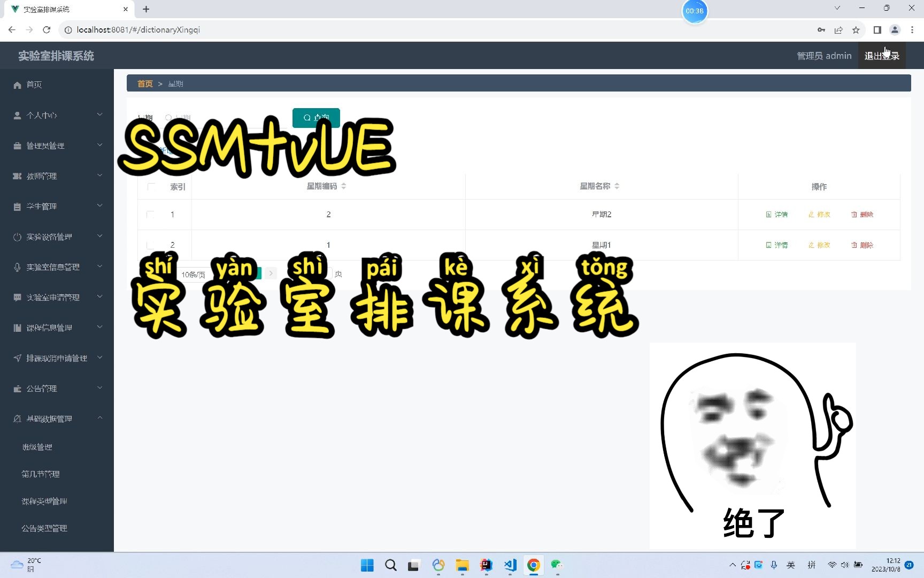
Task: Open WeChat from taskbar
Action: click(x=557, y=565)
